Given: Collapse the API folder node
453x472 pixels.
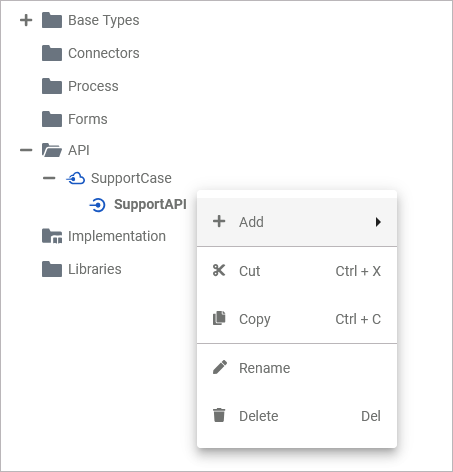Looking at the screenshot, I should [x=26, y=150].
